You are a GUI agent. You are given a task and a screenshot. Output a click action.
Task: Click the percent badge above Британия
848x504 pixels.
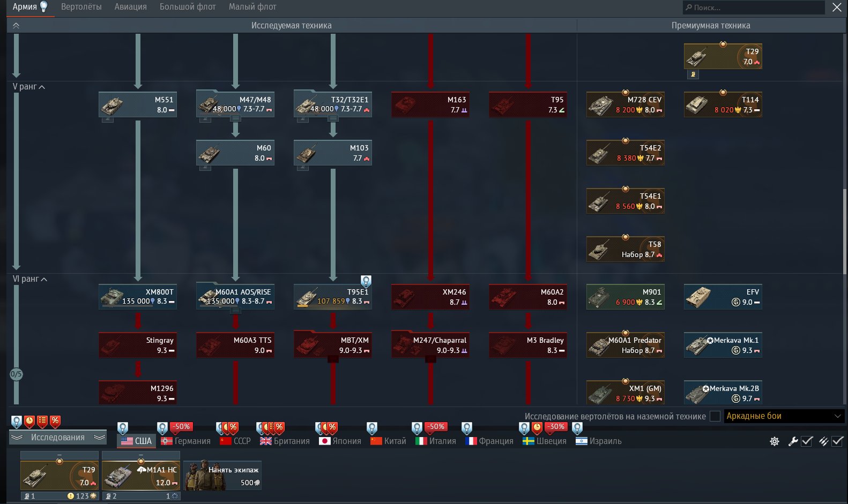click(279, 427)
